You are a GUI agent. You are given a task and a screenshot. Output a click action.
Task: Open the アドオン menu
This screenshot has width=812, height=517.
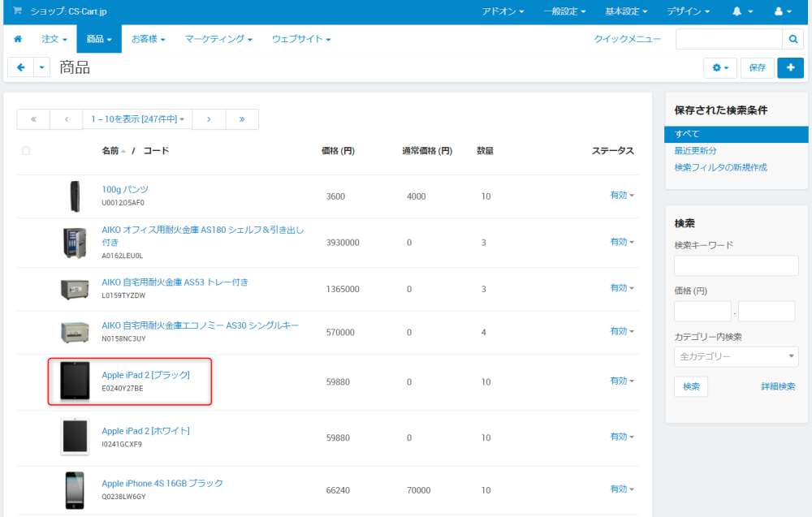click(x=503, y=11)
